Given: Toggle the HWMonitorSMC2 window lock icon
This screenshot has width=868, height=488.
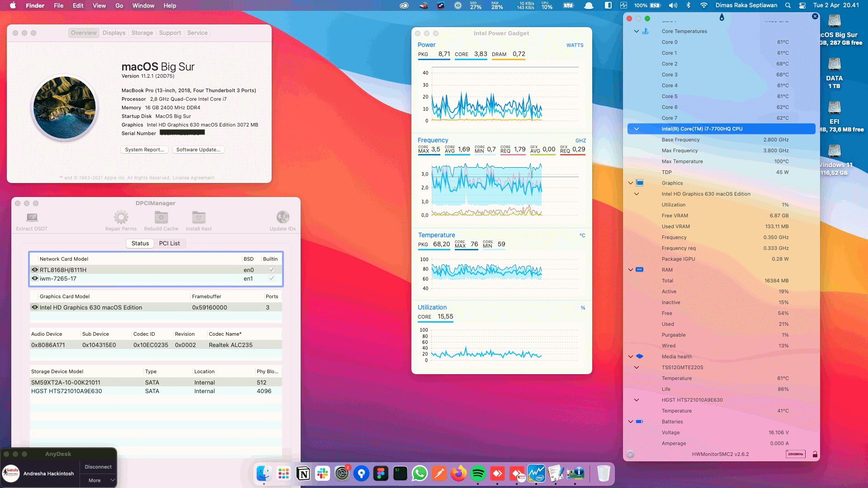Looking at the screenshot, I should [x=815, y=454].
